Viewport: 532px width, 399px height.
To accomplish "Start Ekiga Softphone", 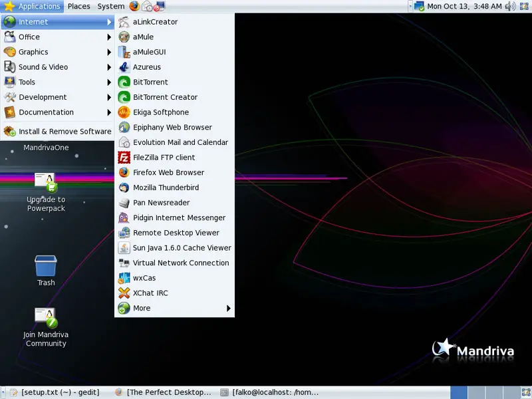I will click(174, 112).
